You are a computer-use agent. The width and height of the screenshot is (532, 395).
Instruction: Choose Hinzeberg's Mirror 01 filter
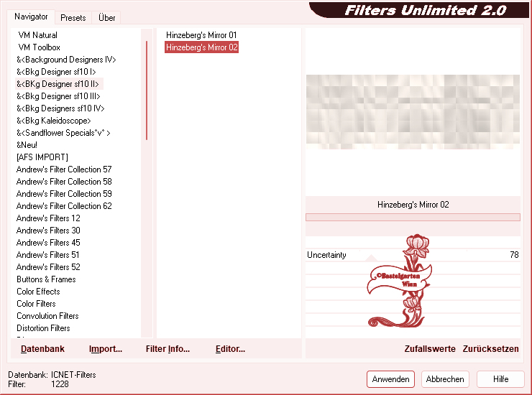[x=201, y=35]
